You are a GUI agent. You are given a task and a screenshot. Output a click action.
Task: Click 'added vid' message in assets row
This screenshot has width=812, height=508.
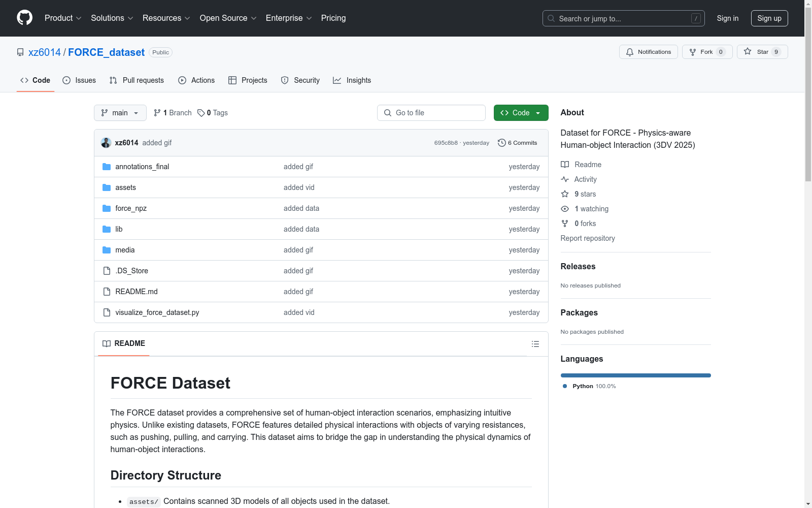point(299,187)
